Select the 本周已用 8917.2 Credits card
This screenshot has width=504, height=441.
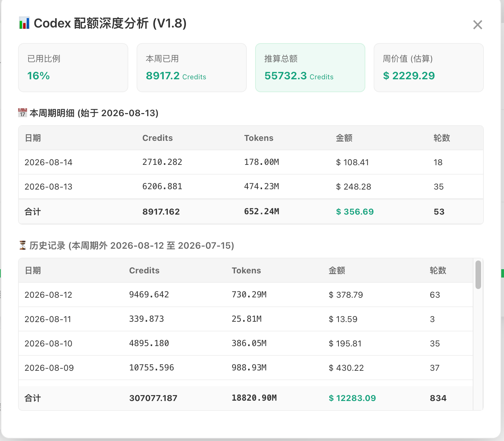point(192,67)
